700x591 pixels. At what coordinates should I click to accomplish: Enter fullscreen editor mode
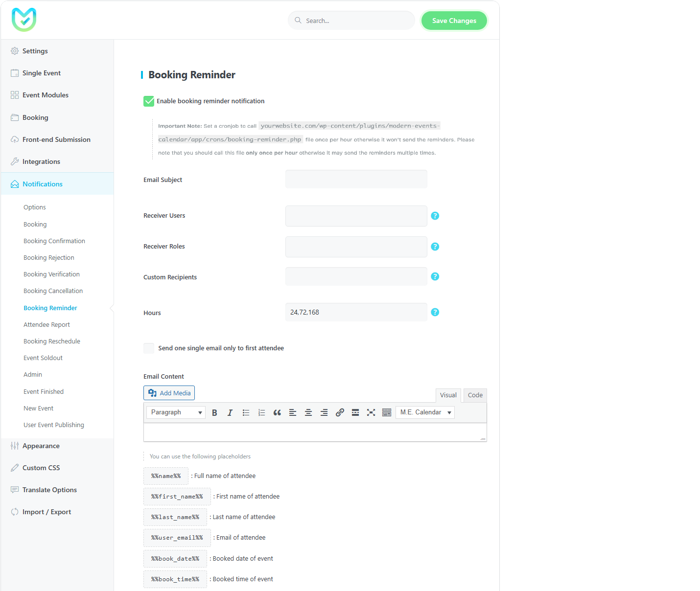(371, 412)
